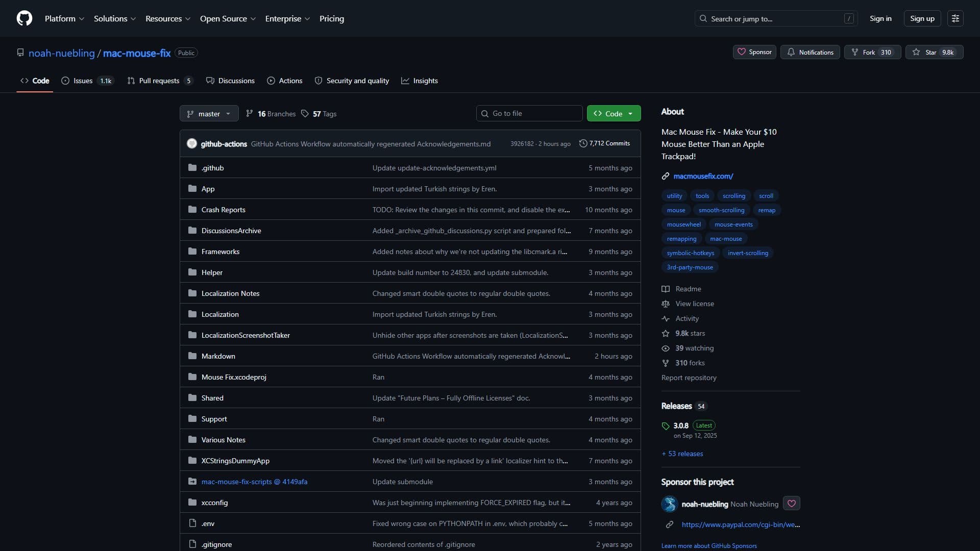The image size is (980, 551).
Task: Click the .env file icon
Action: pyautogui.click(x=192, y=523)
